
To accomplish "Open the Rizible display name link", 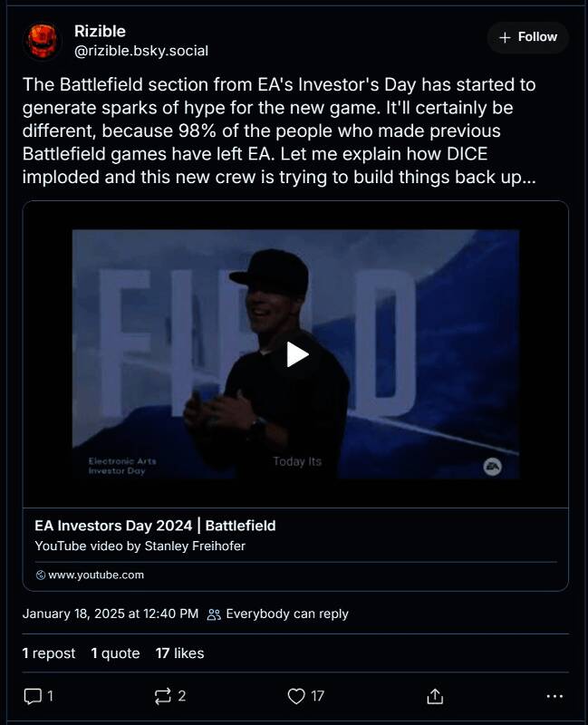I will coord(100,32).
